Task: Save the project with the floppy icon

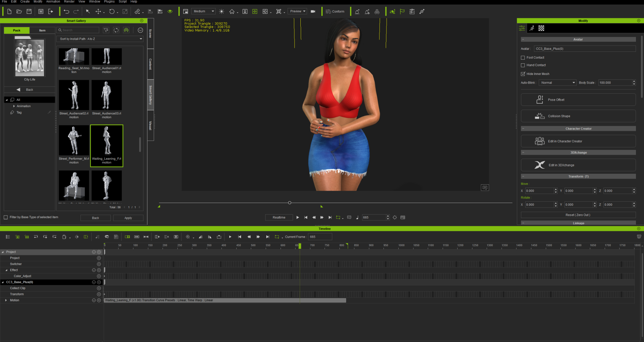Action: [x=29, y=12]
